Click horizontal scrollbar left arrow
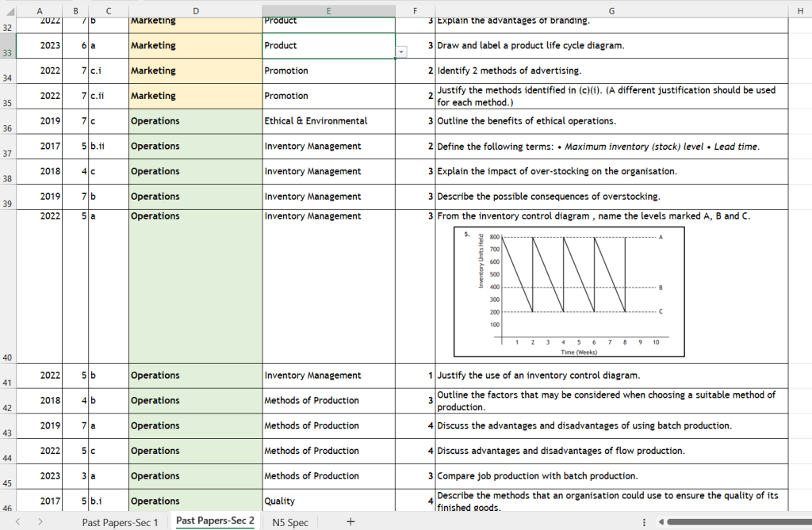 660,522
